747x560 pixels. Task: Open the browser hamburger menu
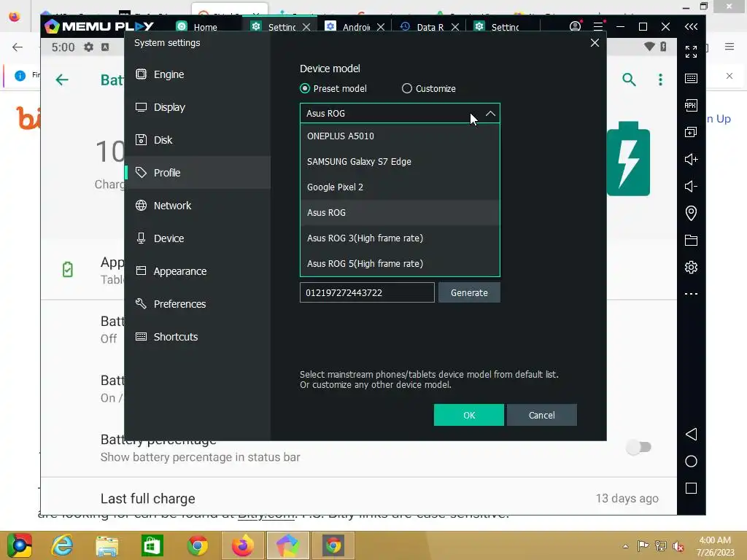pyautogui.click(x=729, y=46)
